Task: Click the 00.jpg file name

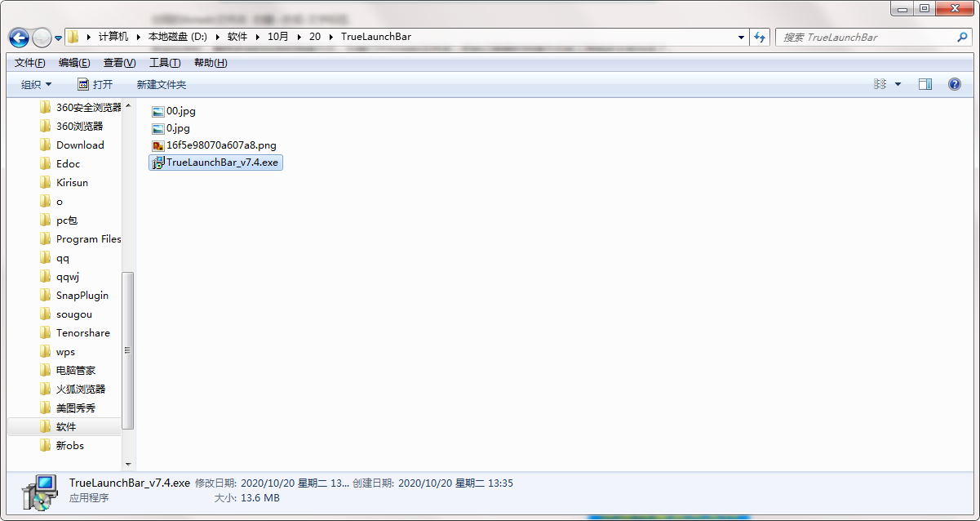Action: (x=181, y=111)
